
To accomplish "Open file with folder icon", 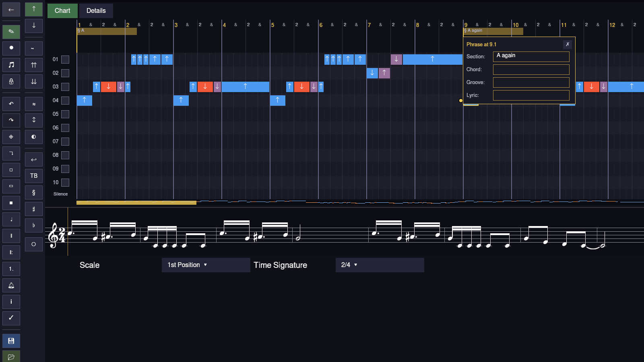I will 11,356.
